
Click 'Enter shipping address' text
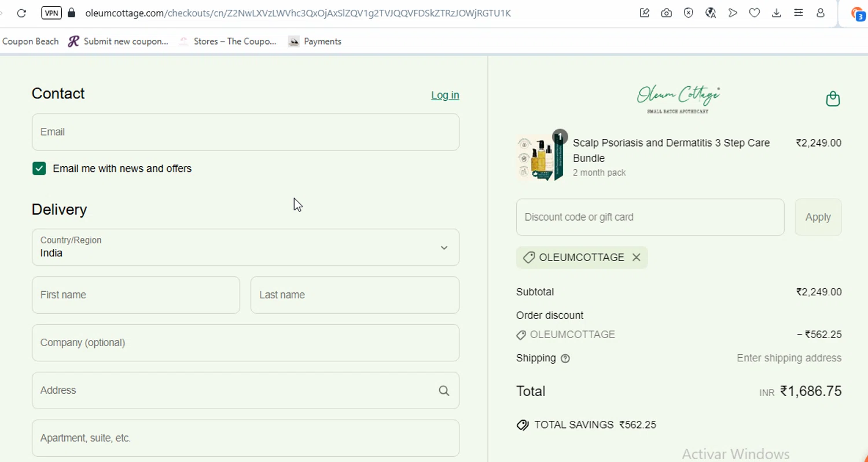[789, 358]
